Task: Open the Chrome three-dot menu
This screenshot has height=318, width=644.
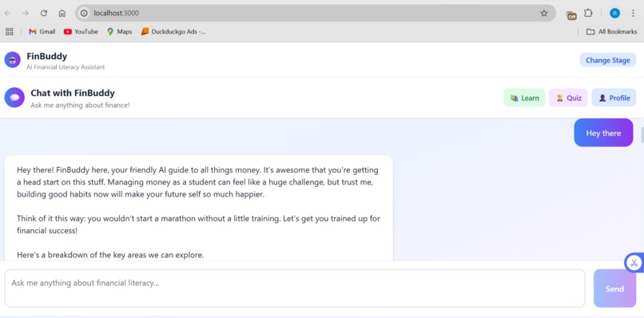Action: pos(633,13)
